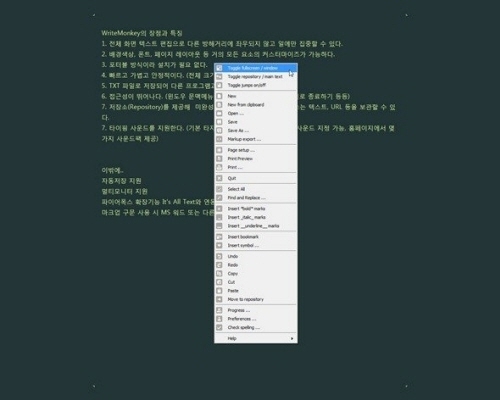Image resolution: width=500 pixels, height=400 pixels.
Task: Pick Select All from the menu
Action: click(x=256, y=189)
